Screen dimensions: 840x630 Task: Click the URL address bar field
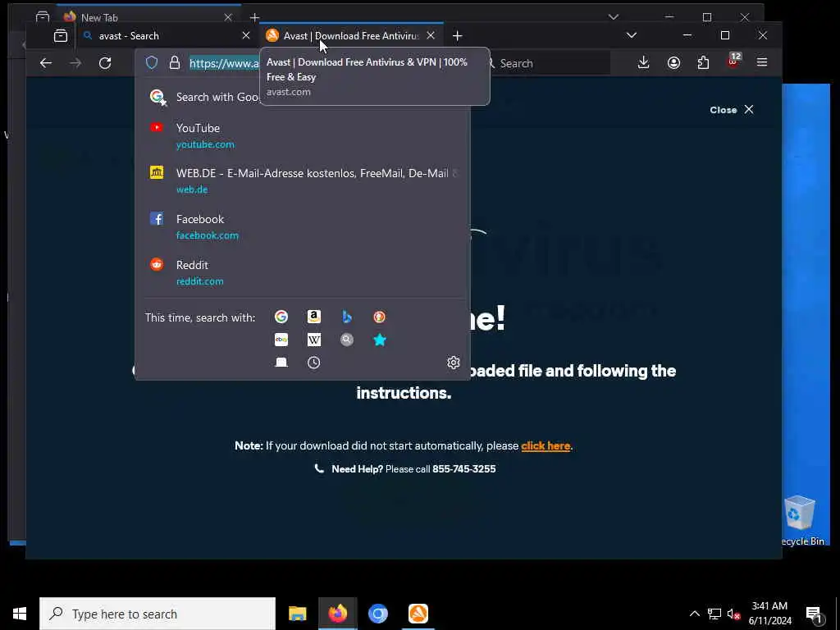pyautogui.click(x=224, y=63)
